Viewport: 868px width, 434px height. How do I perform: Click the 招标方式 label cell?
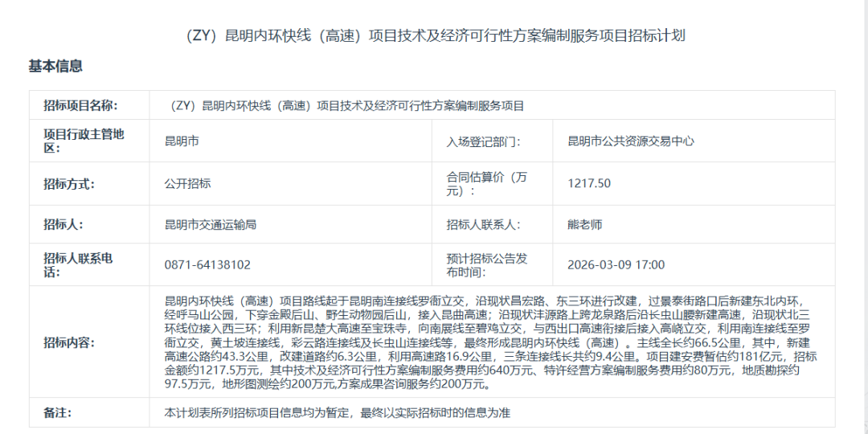tap(69, 183)
